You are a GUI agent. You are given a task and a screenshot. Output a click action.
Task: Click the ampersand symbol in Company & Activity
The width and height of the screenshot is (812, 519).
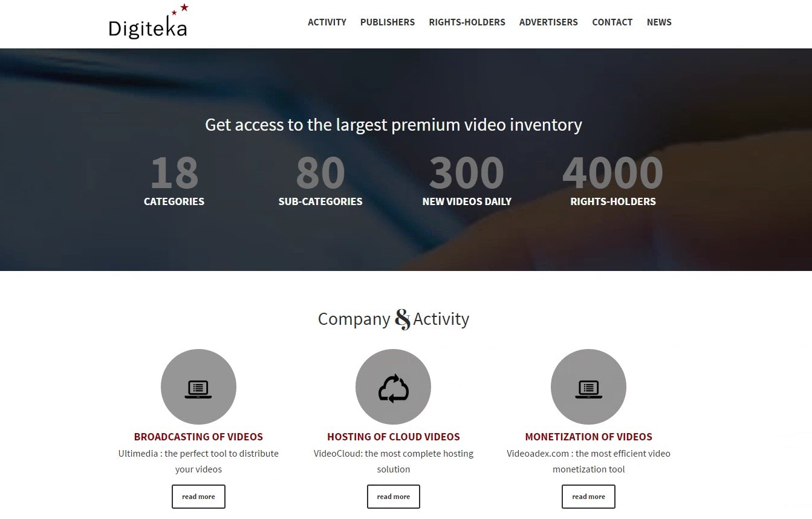coord(403,319)
